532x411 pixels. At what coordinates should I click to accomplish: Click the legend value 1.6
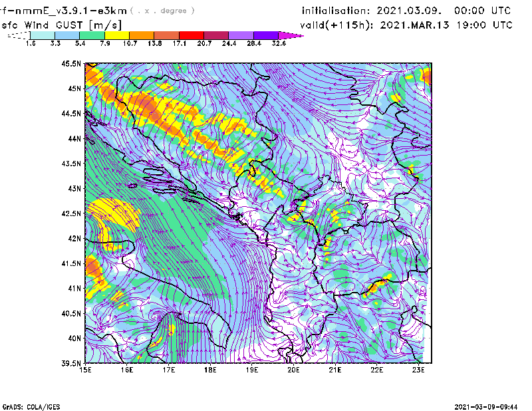(31, 43)
